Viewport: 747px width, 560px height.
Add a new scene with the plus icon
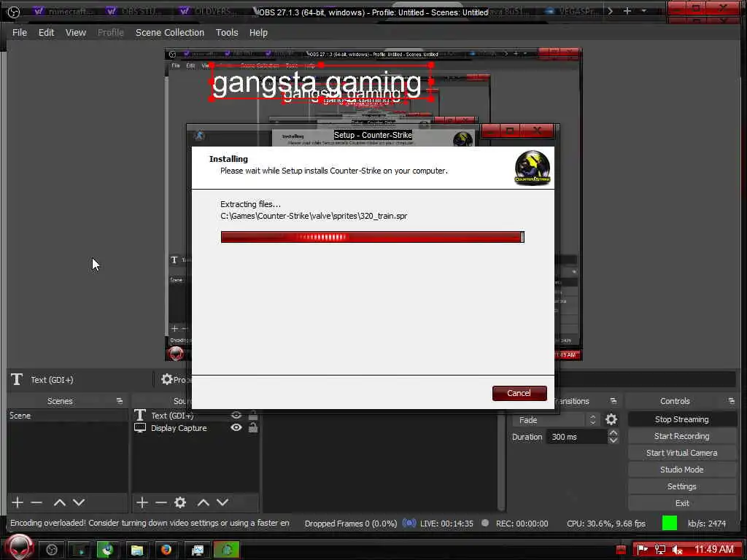(18, 502)
